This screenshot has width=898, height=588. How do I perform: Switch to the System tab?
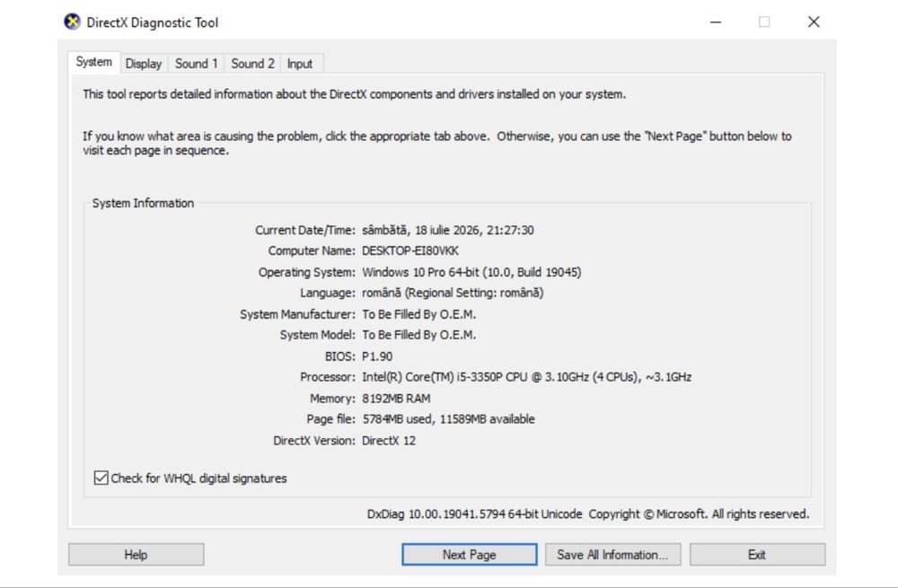click(x=94, y=62)
